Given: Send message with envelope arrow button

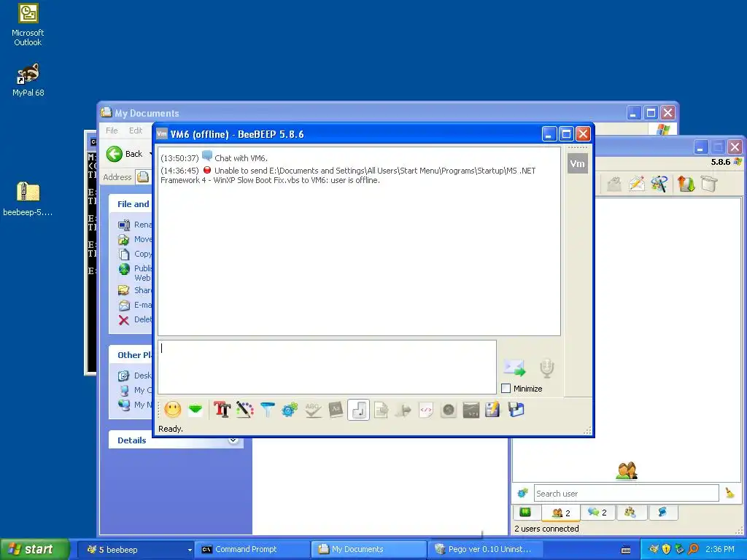Looking at the screenshot, I should (x=514, y=367).
